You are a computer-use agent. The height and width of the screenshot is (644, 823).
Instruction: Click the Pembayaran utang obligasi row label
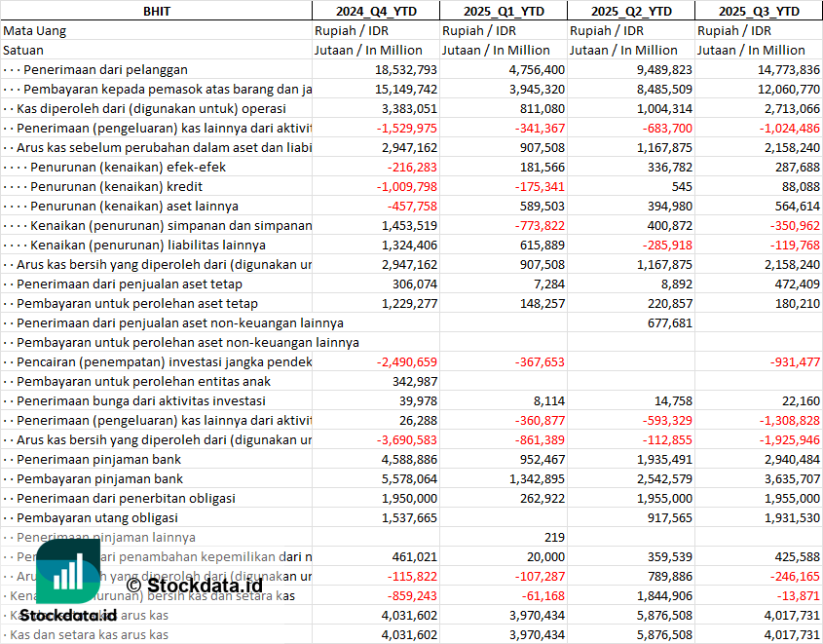coord(97,517)
